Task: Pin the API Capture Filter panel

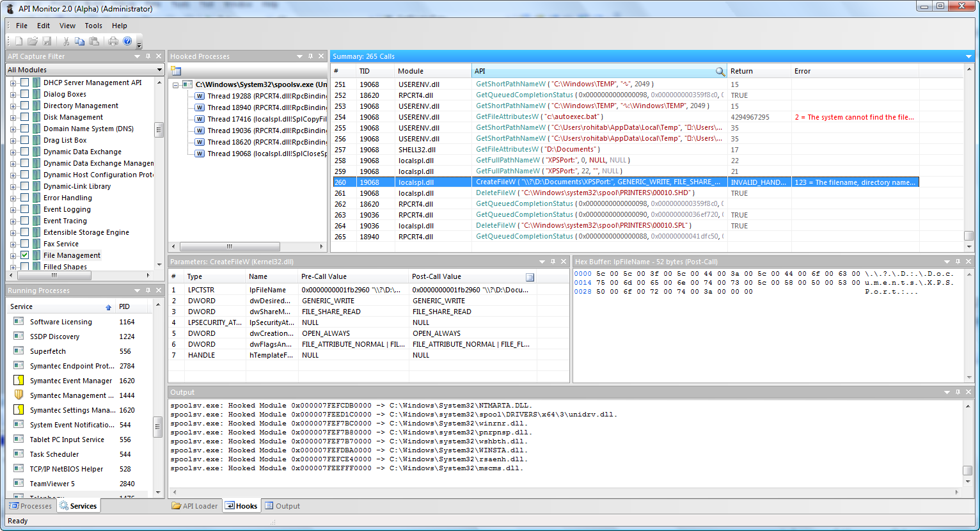Action: 148,56
